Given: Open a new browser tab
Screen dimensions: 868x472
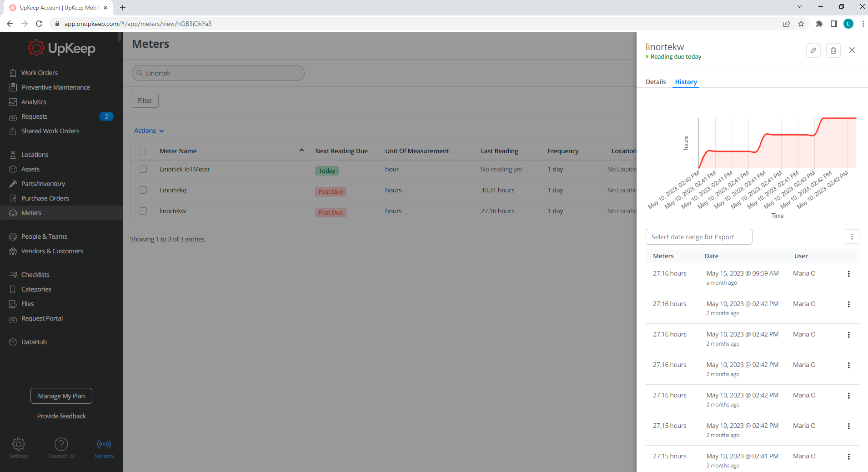Looking at the screenshot, I should [x=123, y=7].
